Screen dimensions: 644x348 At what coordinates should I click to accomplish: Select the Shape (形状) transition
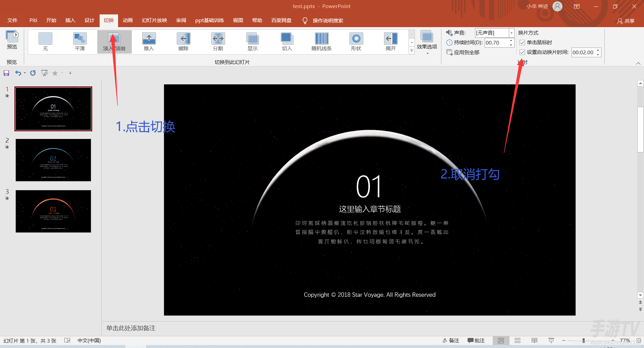point(356,42)
